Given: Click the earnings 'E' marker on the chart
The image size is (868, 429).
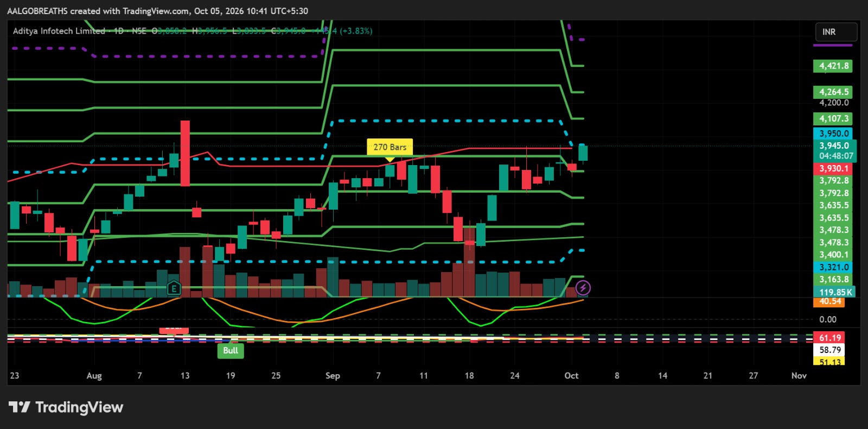Looking at the screenshot, I should [x=174, y=288].
